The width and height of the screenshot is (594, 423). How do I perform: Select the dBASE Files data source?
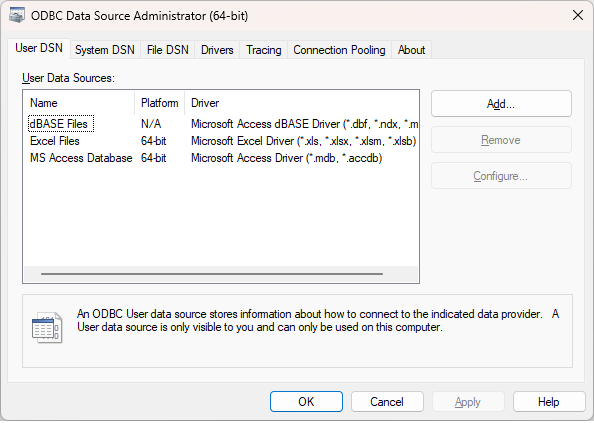[x=61, y=124]
